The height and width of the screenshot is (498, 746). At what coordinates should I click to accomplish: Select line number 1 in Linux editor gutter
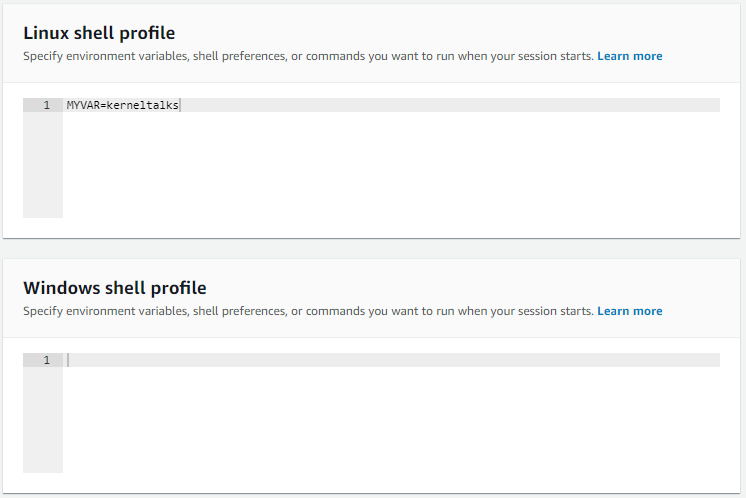click(47, 105)
